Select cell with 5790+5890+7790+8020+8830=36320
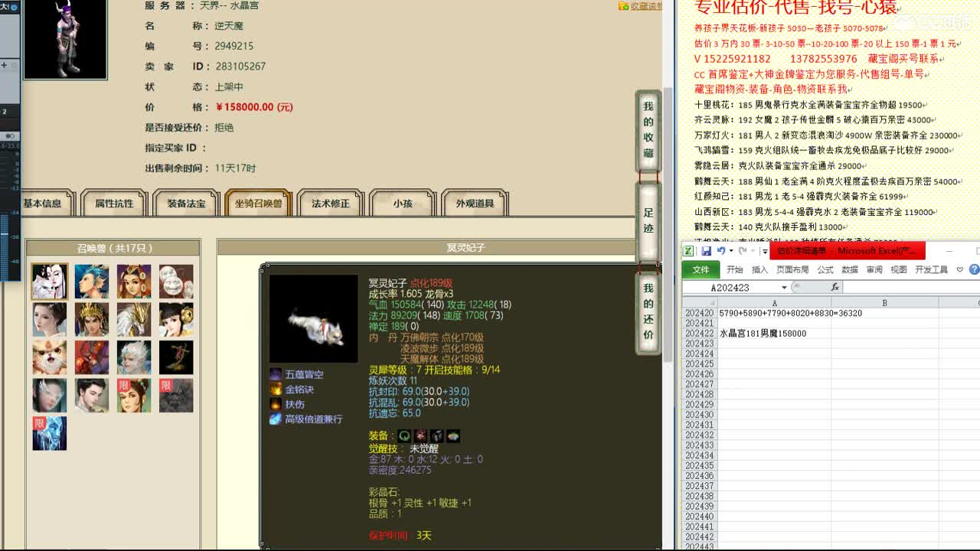Viewport: 980px width, 551px height. pyautogui.click(x=774, y=313)
